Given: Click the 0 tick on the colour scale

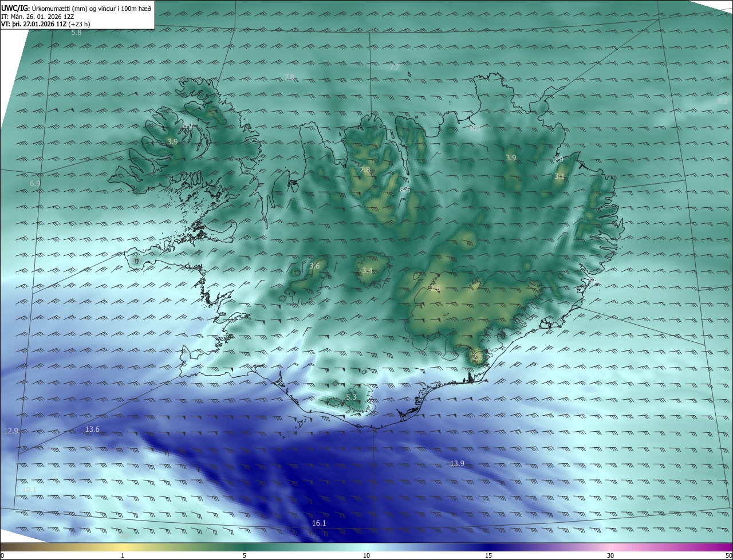Looking at the screenshot, I should coord(2,555).
